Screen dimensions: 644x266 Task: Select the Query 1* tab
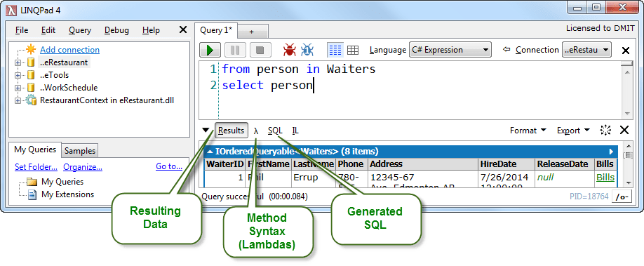tap(216, 30)
